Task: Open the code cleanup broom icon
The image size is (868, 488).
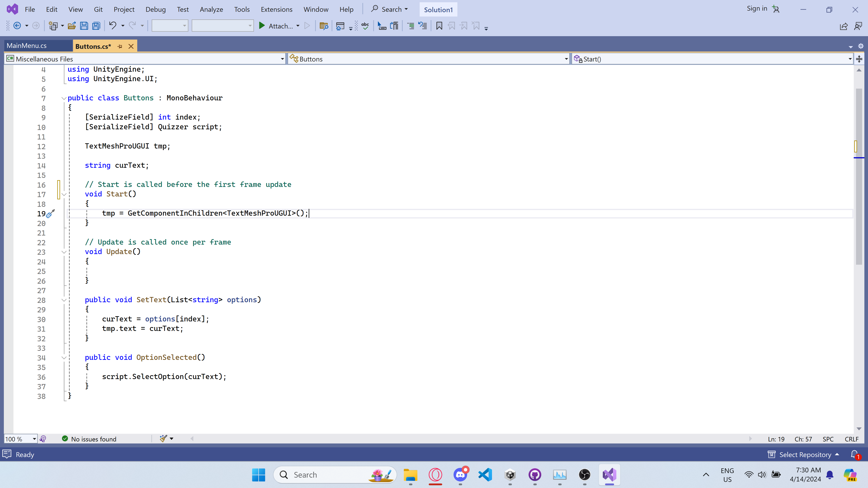Action: (x=163, y=438)
